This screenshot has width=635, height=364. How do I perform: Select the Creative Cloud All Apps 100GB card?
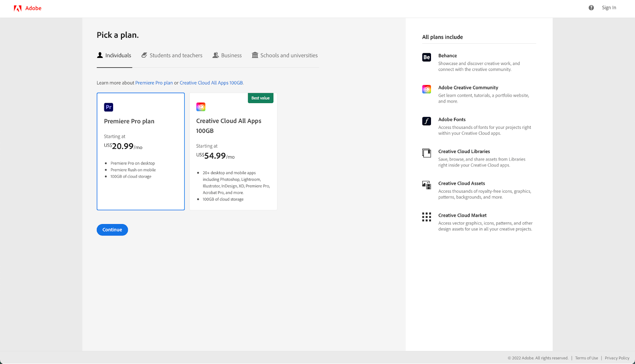coord(233,151)
